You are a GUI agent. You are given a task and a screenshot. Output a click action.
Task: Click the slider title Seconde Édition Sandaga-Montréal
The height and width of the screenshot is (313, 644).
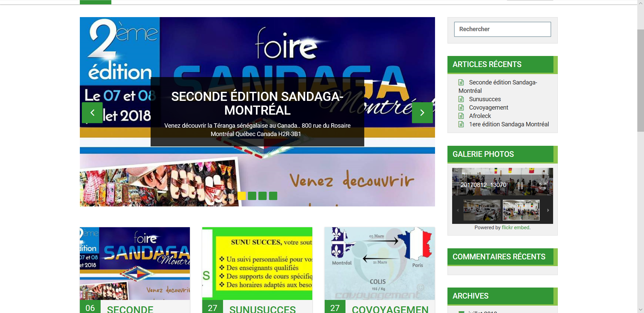257,103
